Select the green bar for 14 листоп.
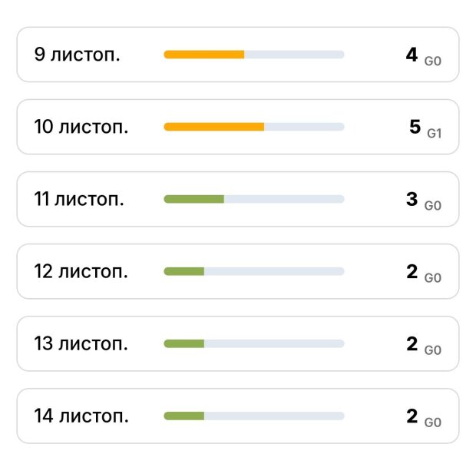Screen dimensions: 476x454 coord(184,416)
